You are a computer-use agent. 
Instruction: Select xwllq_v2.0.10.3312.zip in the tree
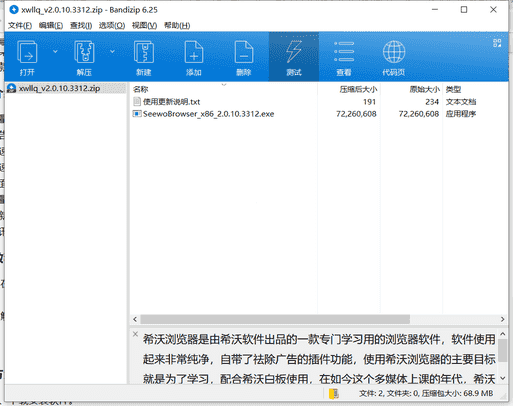59,88
